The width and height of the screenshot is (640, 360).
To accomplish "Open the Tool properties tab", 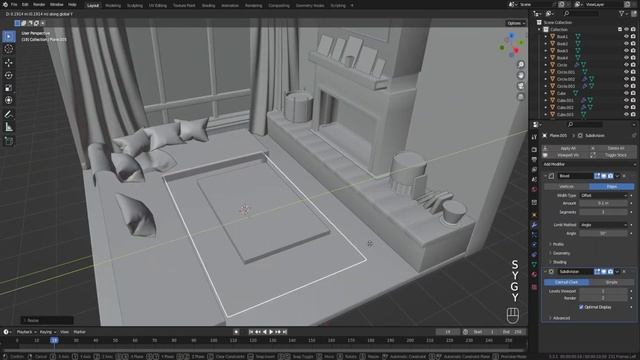I will point(534,138).
